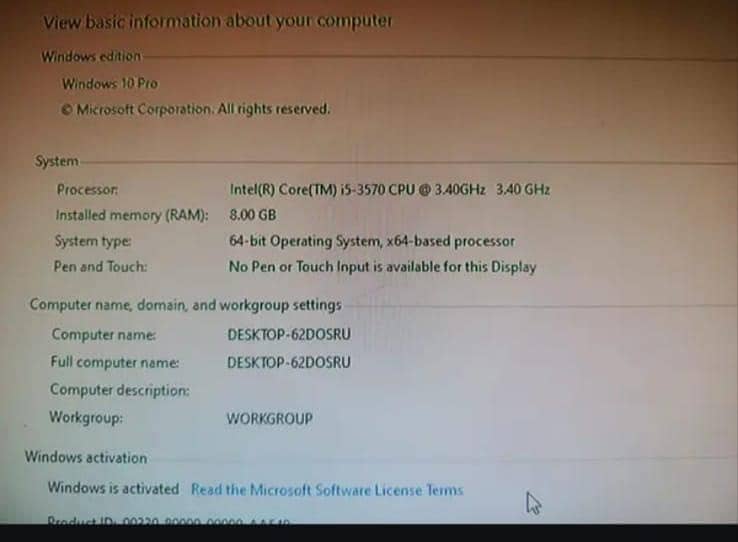Open the Microsoft Software License Terms link

pos(327,490)
